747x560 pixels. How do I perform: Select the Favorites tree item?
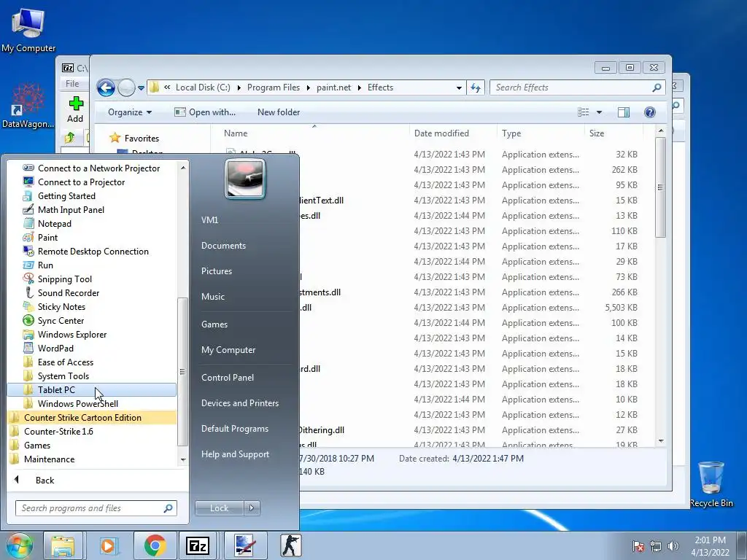[135, 138]
